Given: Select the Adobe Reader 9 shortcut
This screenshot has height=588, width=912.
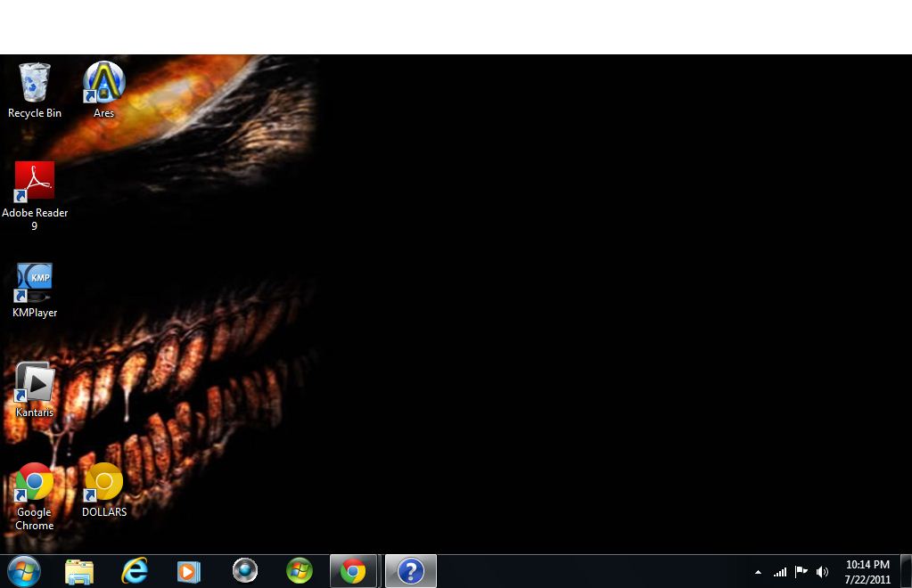Looking at the screenshot, I should [x=34, y=196].
